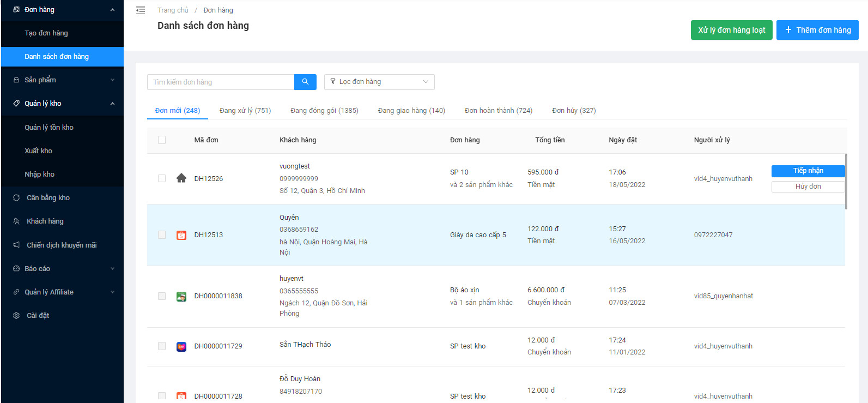Click the house channel icon for DH12526
Screen dimensions: 868x403
click(x=181, y=178)
